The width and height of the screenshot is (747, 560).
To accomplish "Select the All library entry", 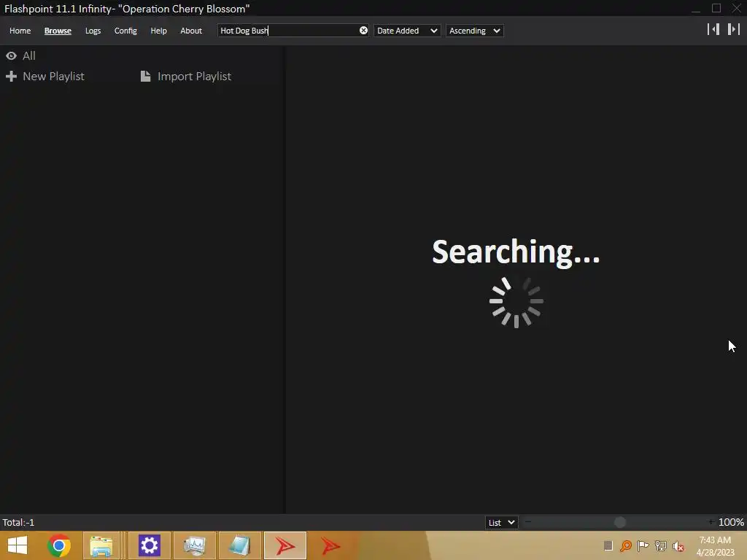I will tap(29, 55).
